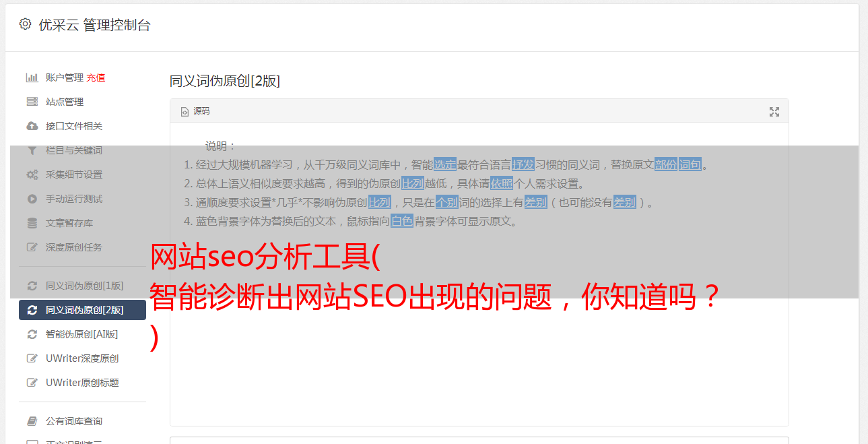Open 智能伪原创[AI版] menu item
This screenshot has height=444, width=868.
[x=82, y=334]
